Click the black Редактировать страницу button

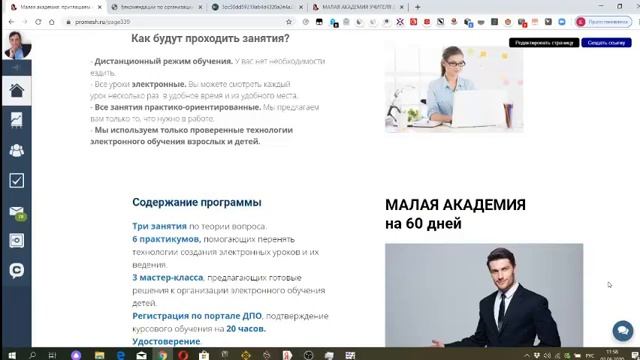tap(544, 42)
